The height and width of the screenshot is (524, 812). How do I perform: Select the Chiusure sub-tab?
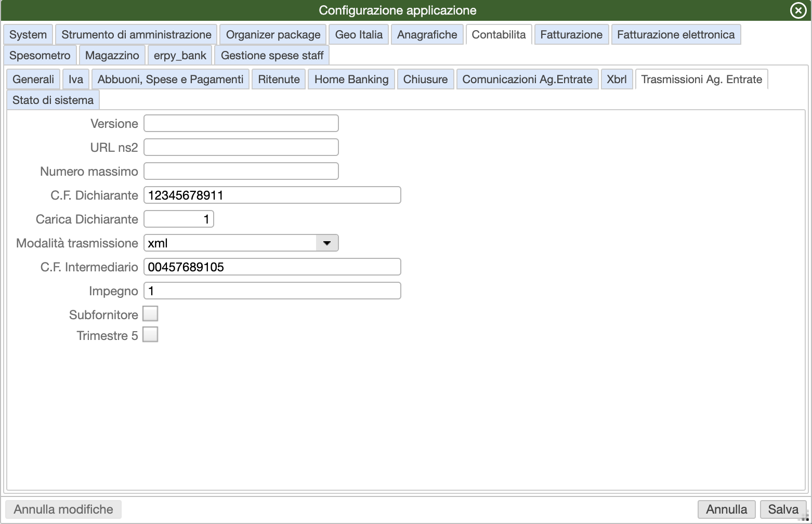coord(425,80)
